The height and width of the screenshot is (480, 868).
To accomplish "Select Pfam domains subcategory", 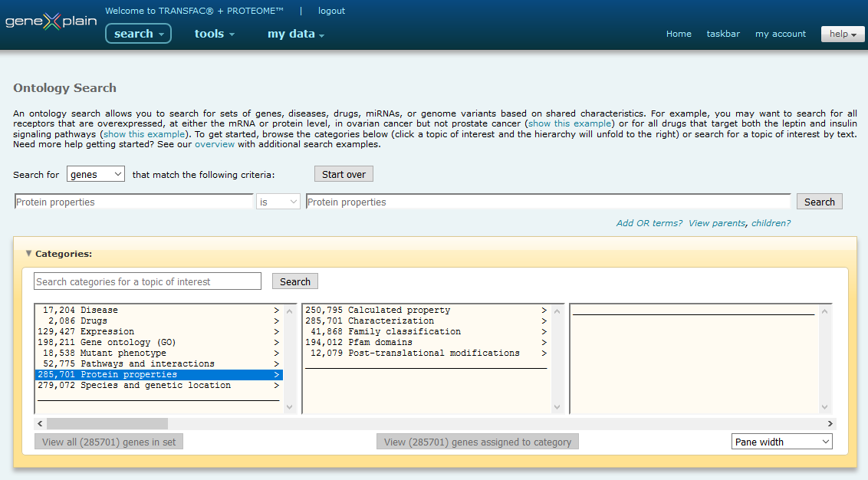I will pos(426,342).
